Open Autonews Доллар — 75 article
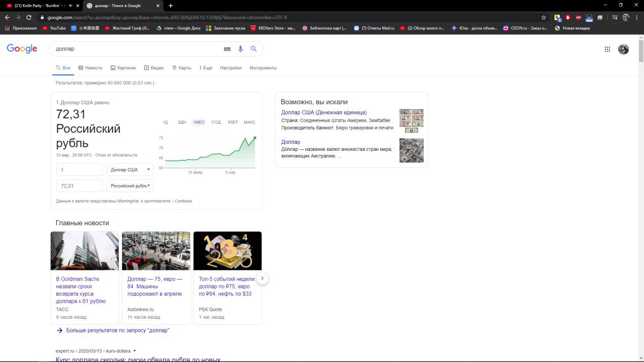The width and height of the screenshot is (644, 362). tap(155, 286)
